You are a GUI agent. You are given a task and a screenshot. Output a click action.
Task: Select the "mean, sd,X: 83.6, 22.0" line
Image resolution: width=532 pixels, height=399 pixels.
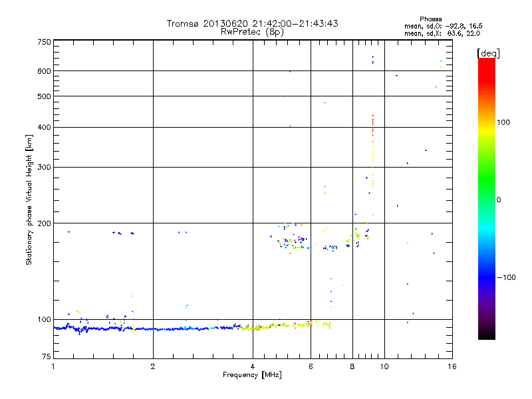(442, 34)
